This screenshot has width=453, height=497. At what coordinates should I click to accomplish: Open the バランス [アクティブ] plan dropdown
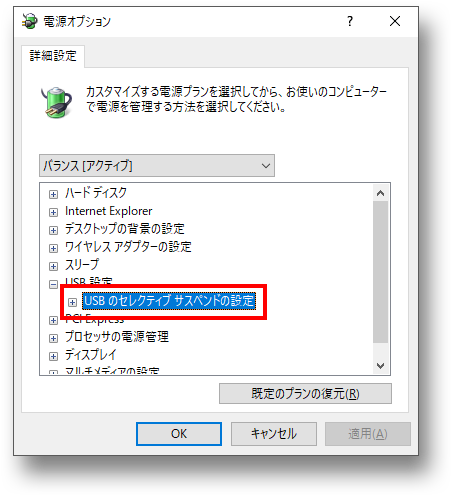(157, 165)
